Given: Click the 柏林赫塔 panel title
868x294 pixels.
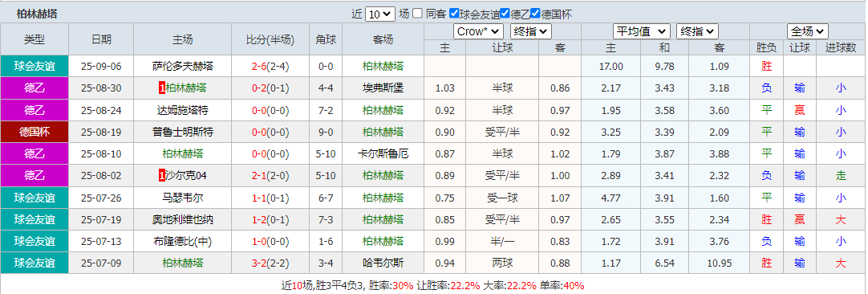Looking at the screenshot, I should click(x=37, y=14).
